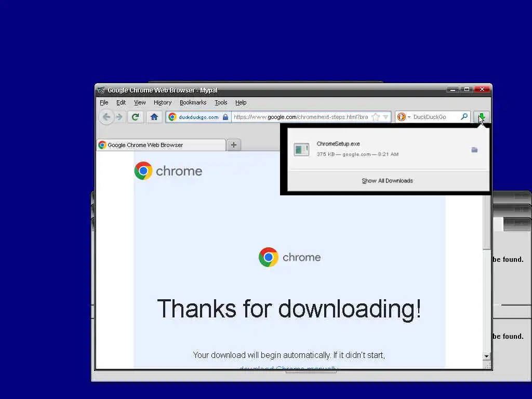Close the Mypal window

(482, 89)
